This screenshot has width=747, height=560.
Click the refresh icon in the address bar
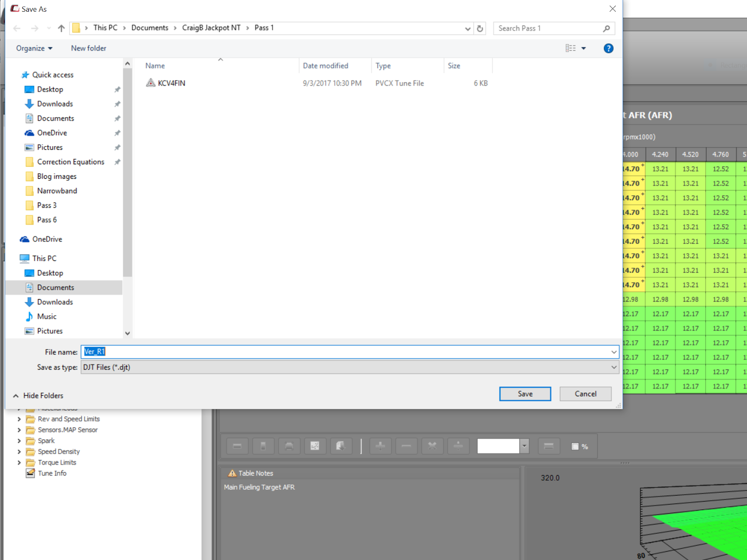coord(480,28)
